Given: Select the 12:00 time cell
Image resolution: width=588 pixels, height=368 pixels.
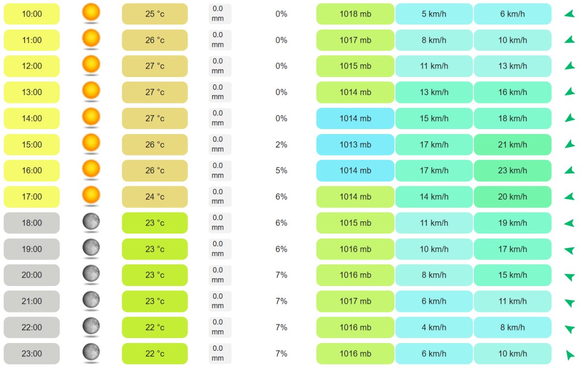Looking at the screenshot, I should [32, 66].
